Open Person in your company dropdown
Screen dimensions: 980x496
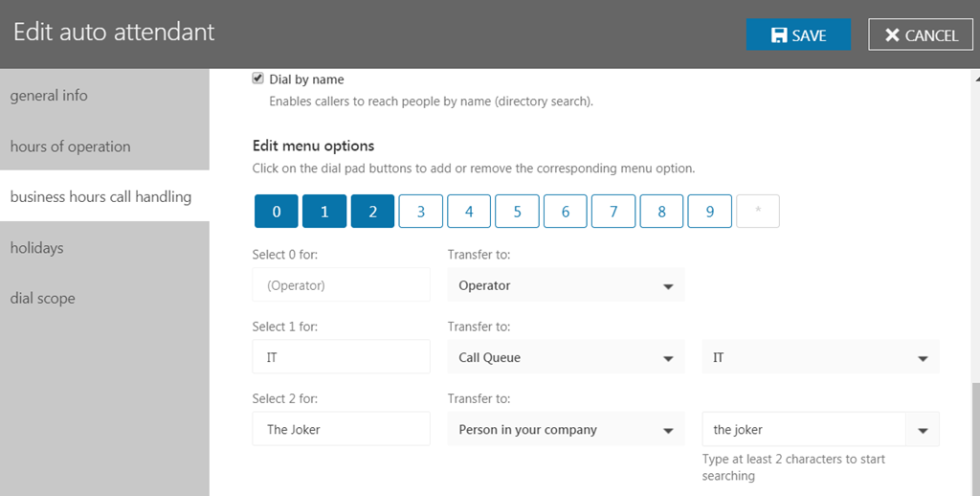tap(566, 430)
